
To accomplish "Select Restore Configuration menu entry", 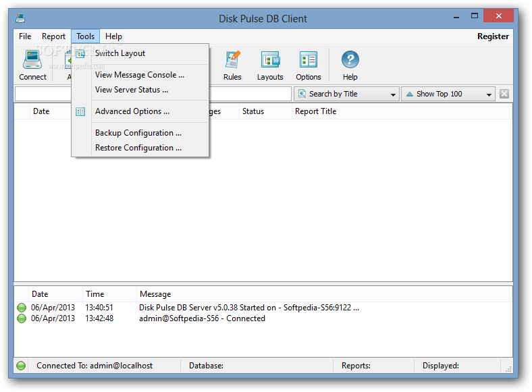I will [x=140, y=148].
